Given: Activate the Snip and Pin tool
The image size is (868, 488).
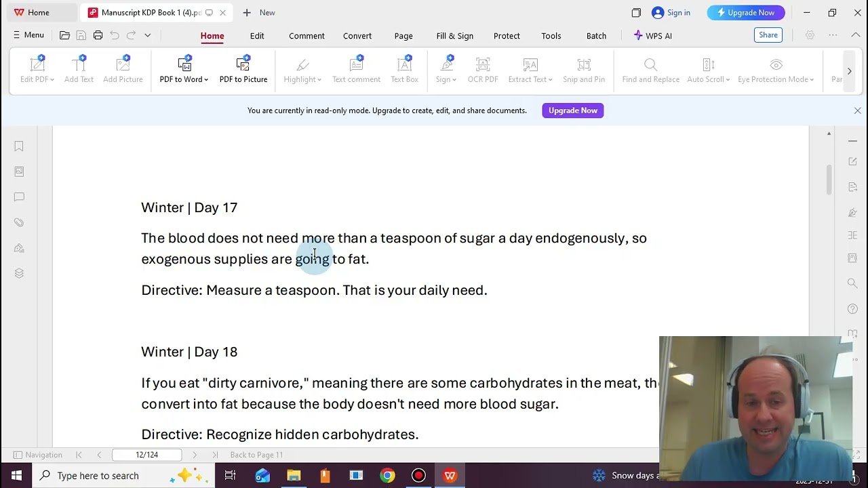Looking at the screenshot, I should (x=583, y=70).
